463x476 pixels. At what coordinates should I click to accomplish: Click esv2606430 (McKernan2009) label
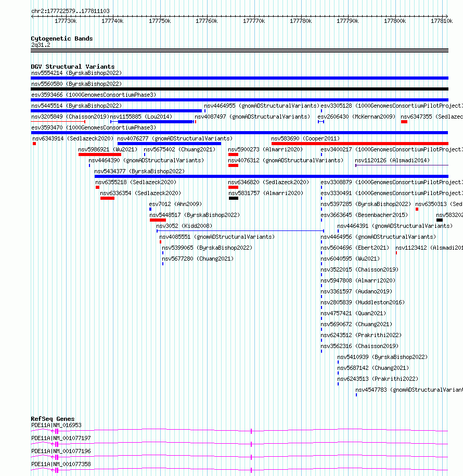coord(356,117)
